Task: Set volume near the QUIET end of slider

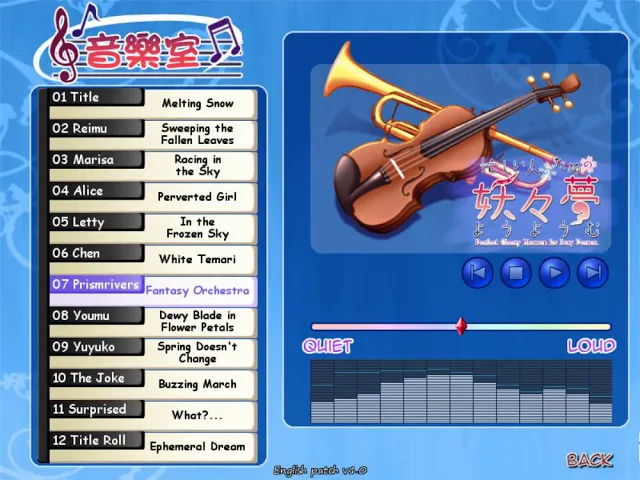Action: (318, 327)
